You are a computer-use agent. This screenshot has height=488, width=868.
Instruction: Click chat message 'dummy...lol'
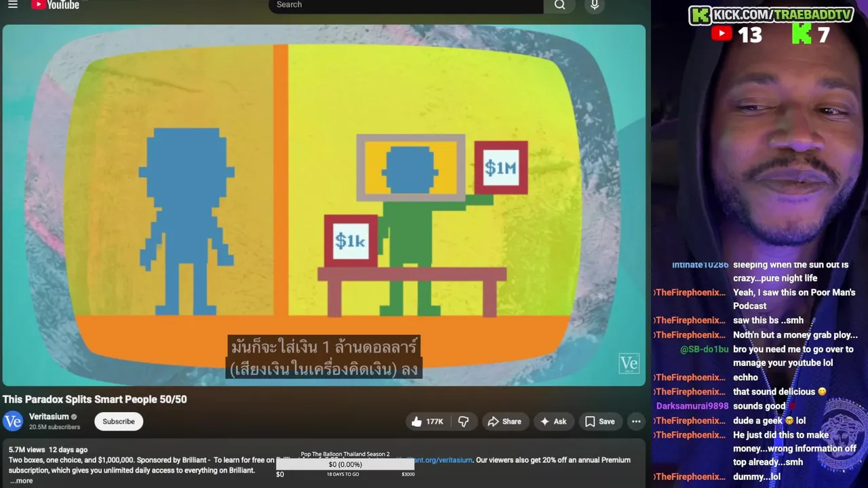click(757, 477)
